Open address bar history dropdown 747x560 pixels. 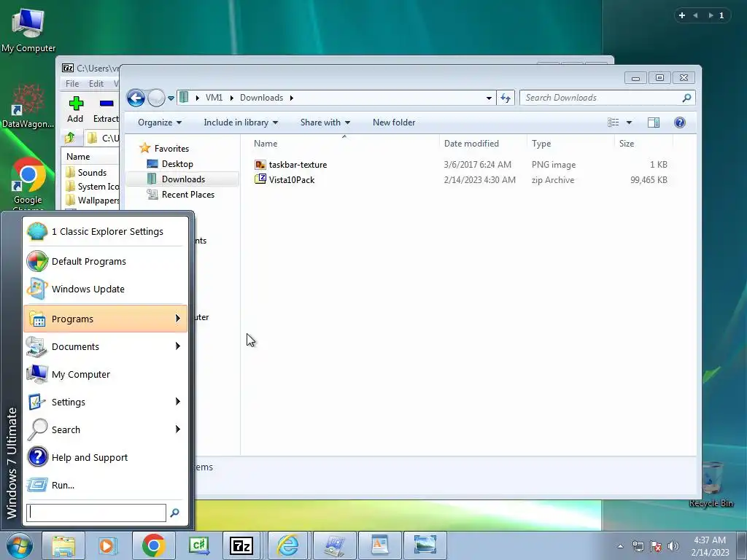click(x=489, y=98)
